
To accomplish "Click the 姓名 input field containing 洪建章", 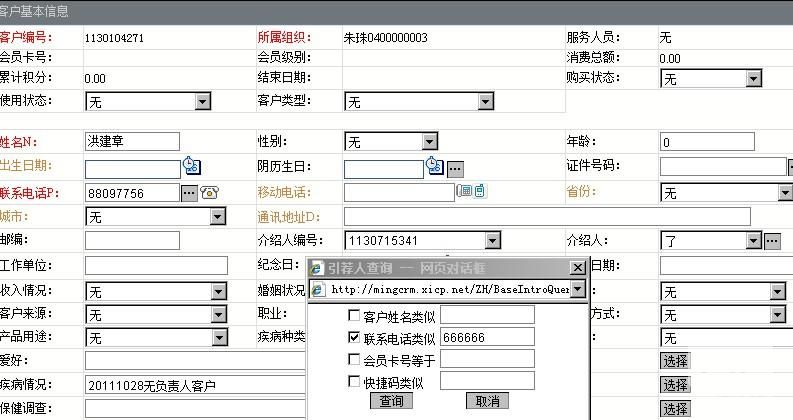I will tap(132, 142).
